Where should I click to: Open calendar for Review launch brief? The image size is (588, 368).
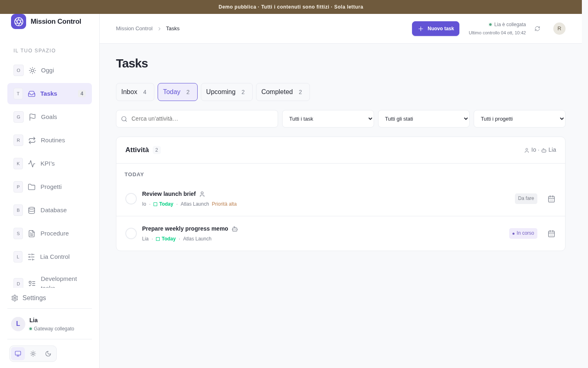coord(551,199)
